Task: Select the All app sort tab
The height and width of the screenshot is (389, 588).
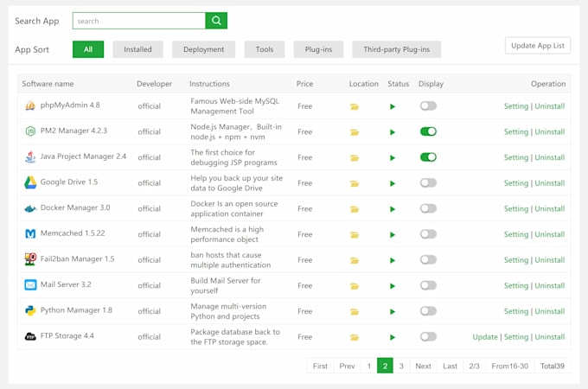Action: click(x=88, y=49)
